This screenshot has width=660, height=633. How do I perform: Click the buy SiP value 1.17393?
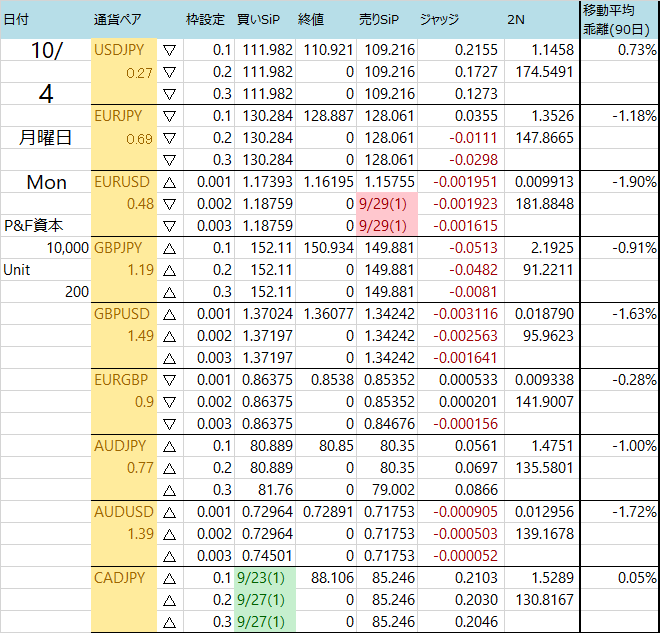(x=267, y=182)
